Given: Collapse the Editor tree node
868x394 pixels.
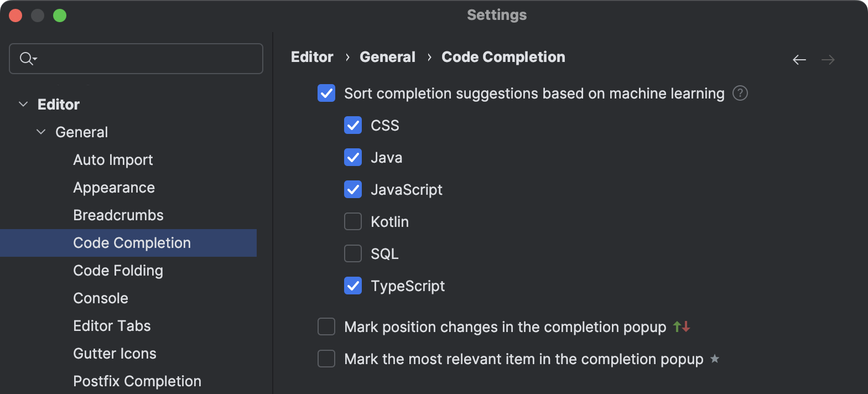Looking at the screenshot, I should (x=23, y=104).
